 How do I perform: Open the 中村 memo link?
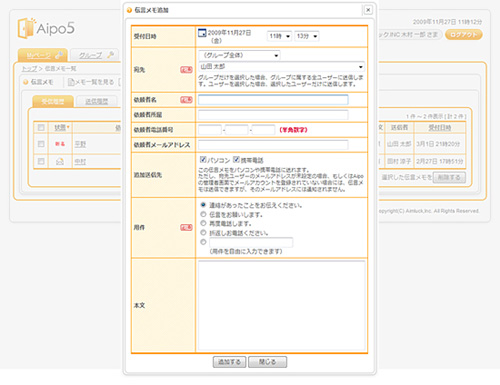(80, 162)
